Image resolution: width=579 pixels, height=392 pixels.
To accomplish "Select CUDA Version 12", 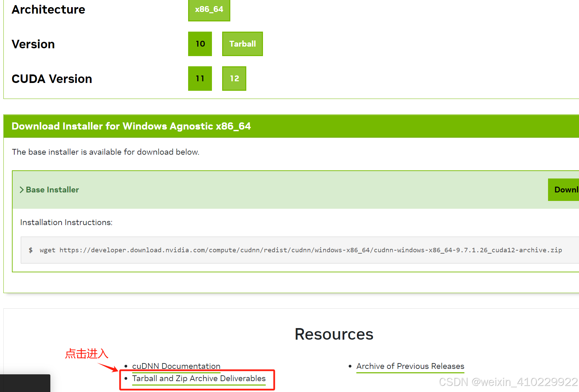I will pyautogui.click(x=234, y=79).
